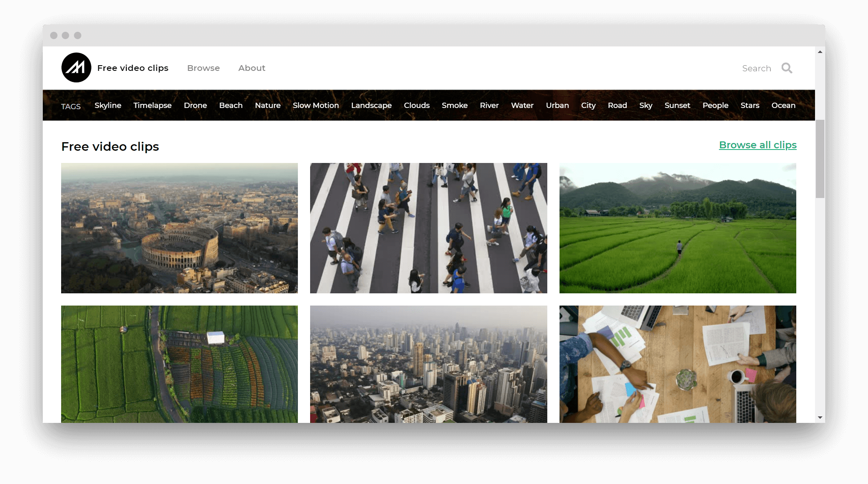Select the Ocean tag

tap(783, 105)
